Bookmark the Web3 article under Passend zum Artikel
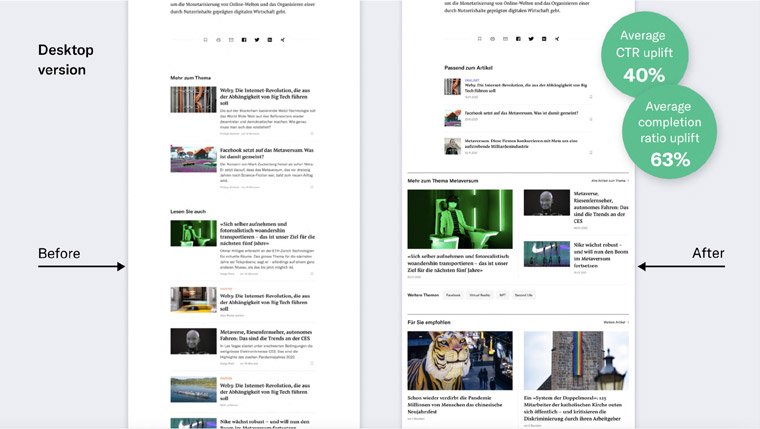 pyautogui.click(x=590, y=97)
